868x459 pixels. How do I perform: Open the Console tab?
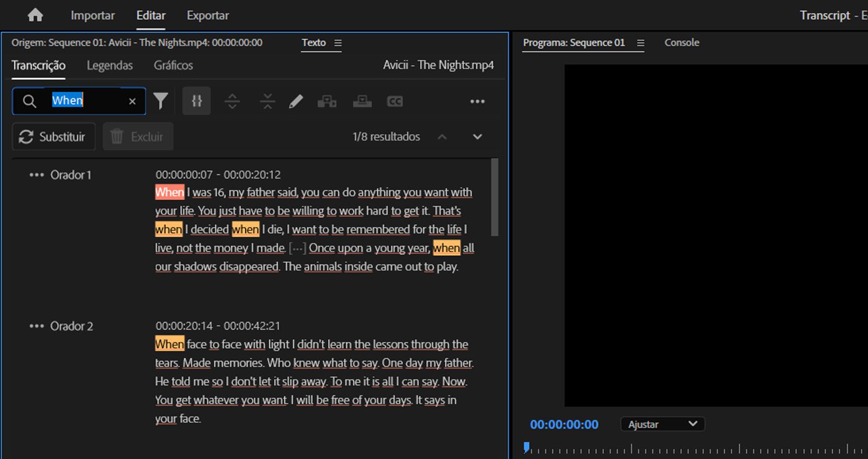[682, 42]
